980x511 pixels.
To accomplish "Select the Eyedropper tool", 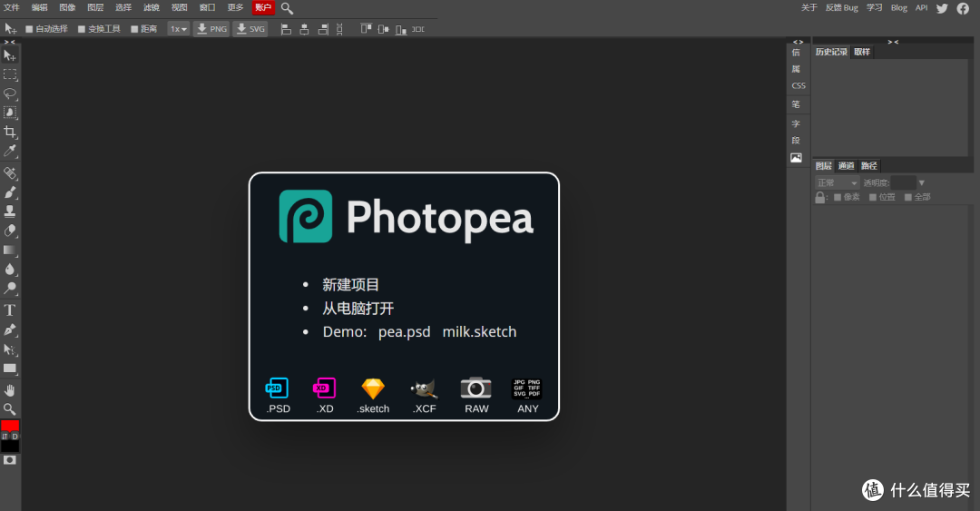I will click(x=9, y=151).
